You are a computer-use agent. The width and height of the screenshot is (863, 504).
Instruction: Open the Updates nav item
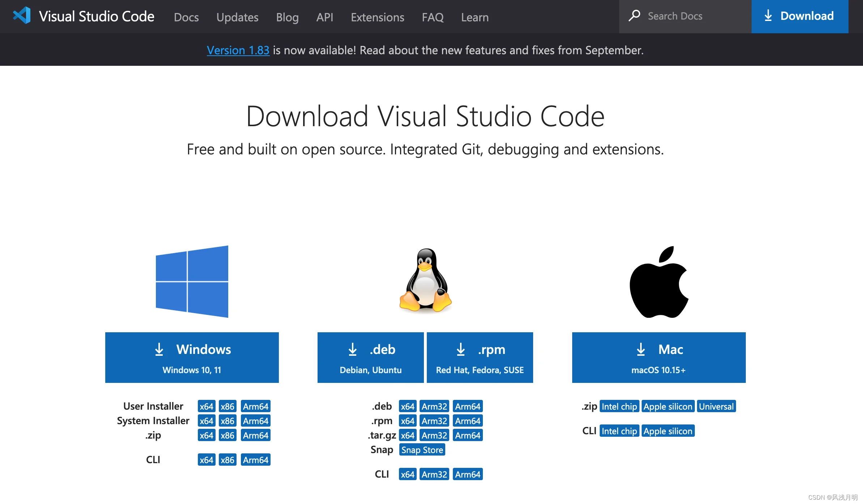coord(237,17)
